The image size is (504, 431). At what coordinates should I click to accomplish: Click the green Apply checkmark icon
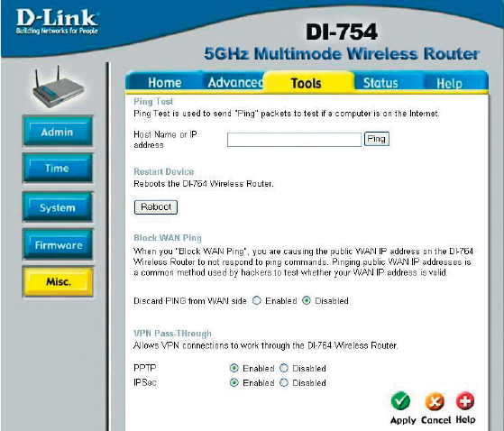point(400,400)
